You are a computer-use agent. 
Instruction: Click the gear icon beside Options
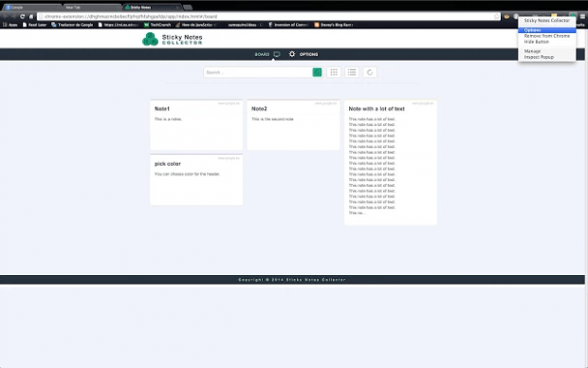click(x=292, y=54)
